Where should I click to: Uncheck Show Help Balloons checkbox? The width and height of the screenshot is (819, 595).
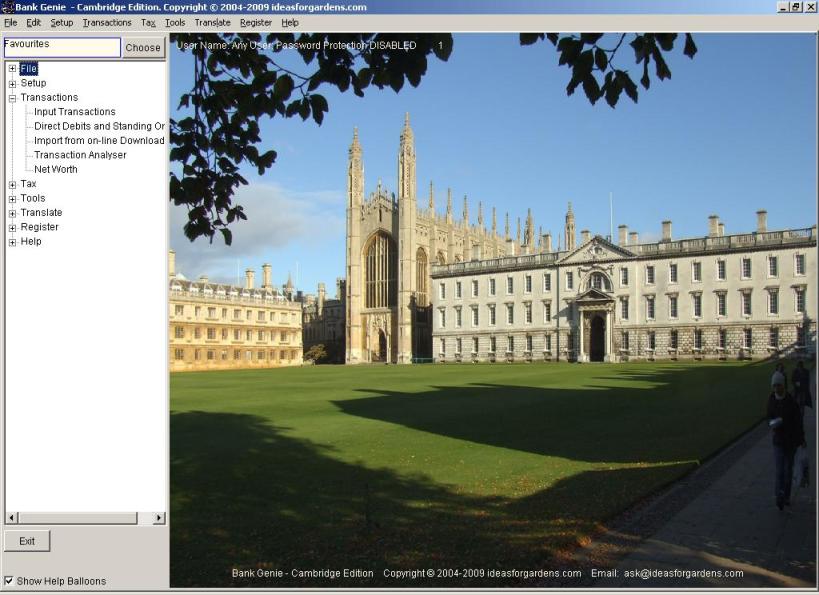[9, 580]
